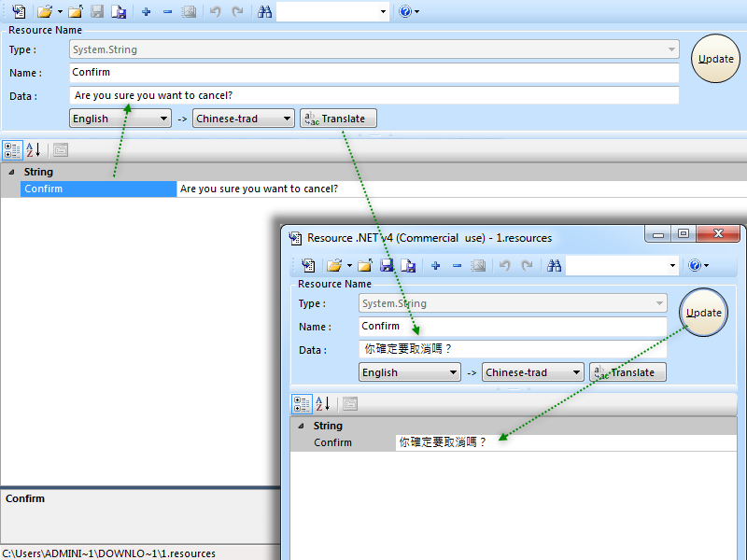This screenshot has height=560, width=747.
Task: Click status bar path ending 1.resources
Action: [x=109, y=553]
